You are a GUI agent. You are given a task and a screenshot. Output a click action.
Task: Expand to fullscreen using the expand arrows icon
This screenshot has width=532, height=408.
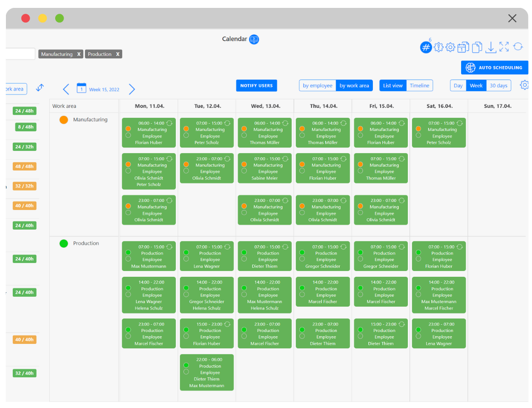coord(504,47)
